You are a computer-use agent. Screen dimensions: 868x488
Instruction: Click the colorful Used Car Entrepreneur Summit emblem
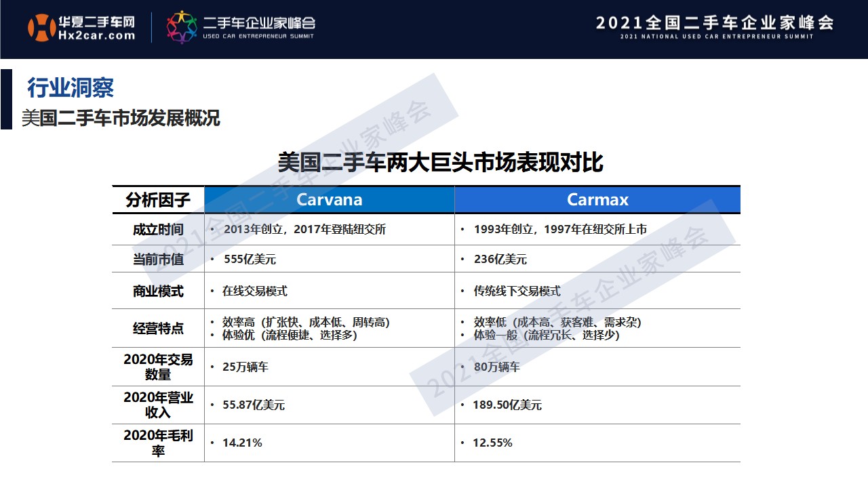pyautogui.click(x=182, y=27)
